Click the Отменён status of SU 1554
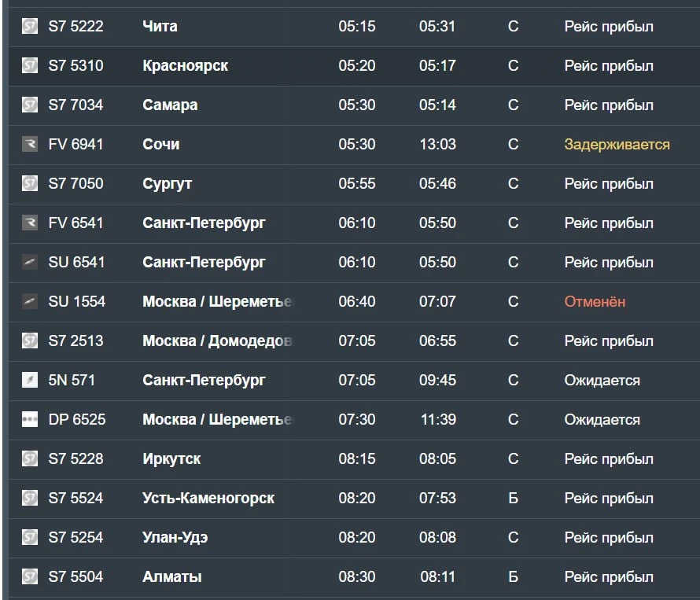 [x=595, y=301]
